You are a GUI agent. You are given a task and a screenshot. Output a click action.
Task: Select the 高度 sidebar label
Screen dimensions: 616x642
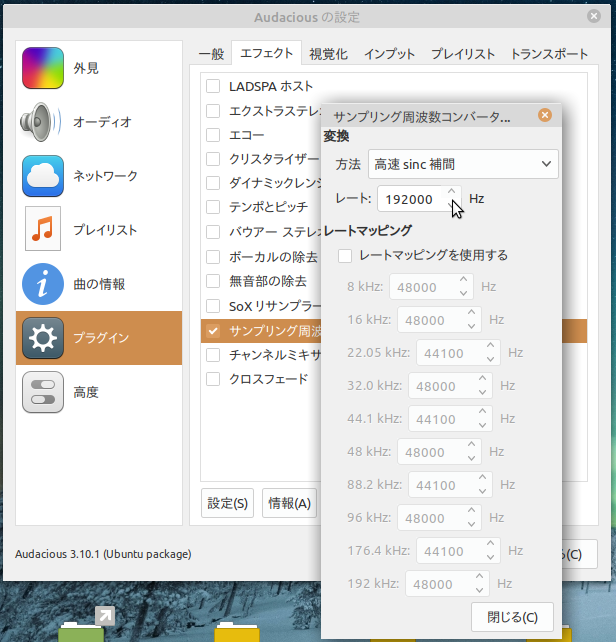tap(86, 392)
